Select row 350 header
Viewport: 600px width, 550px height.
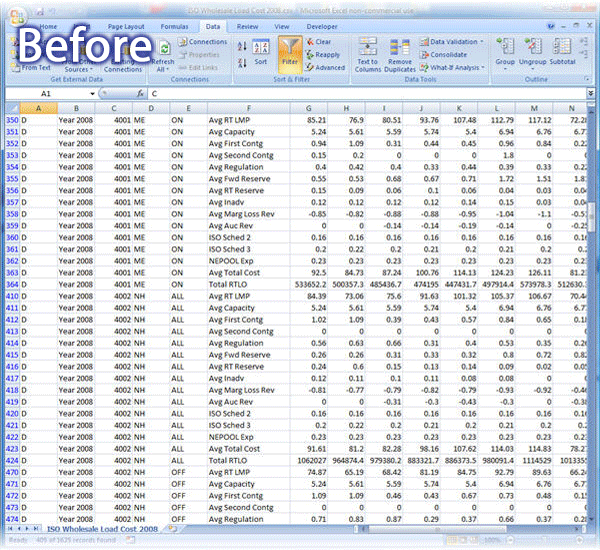(12, 120)
